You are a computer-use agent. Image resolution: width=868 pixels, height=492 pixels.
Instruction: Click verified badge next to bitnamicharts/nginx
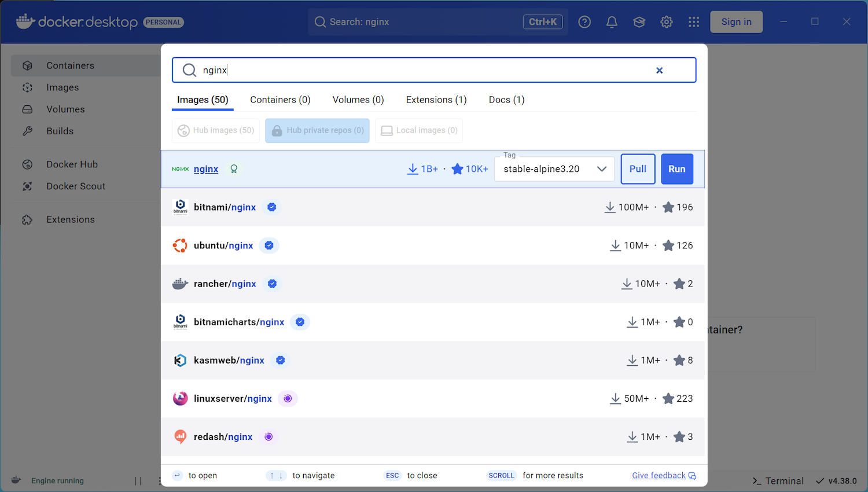tap(300, 322)
